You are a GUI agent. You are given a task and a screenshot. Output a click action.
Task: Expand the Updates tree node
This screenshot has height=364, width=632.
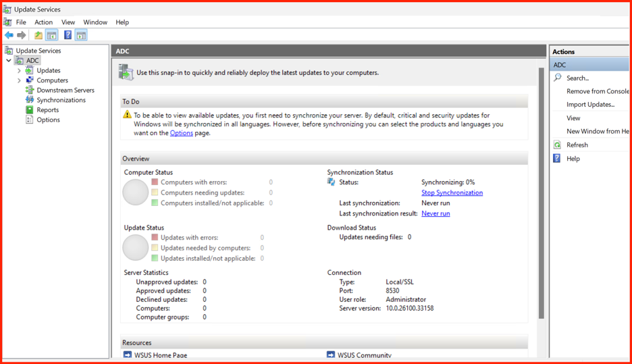click(19, 70)
